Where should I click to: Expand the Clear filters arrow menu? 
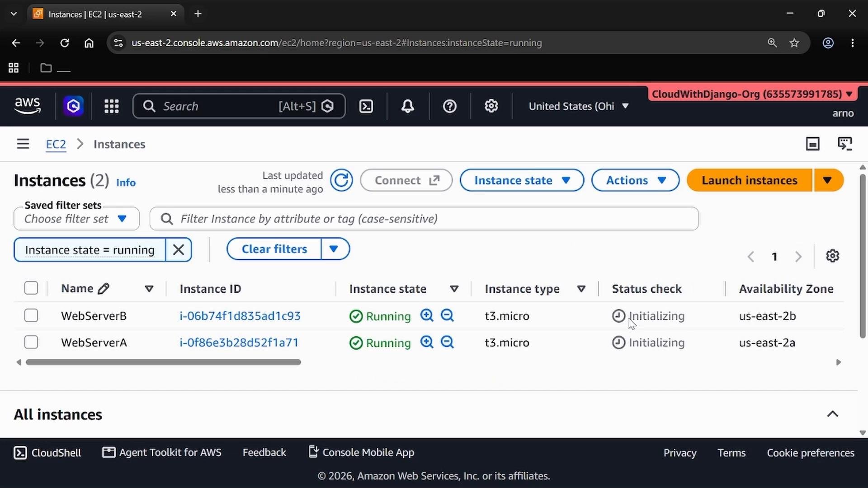(335, 249)
